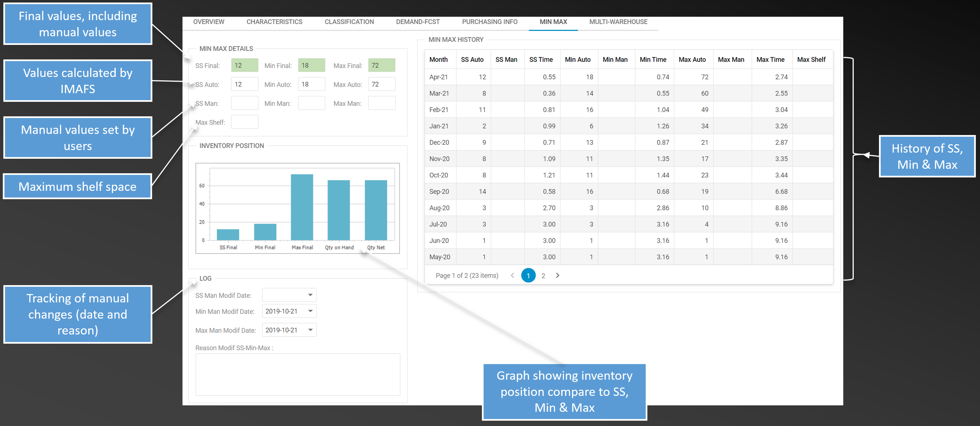Click the Max Final bar in the chart

[x=302, y=205]
